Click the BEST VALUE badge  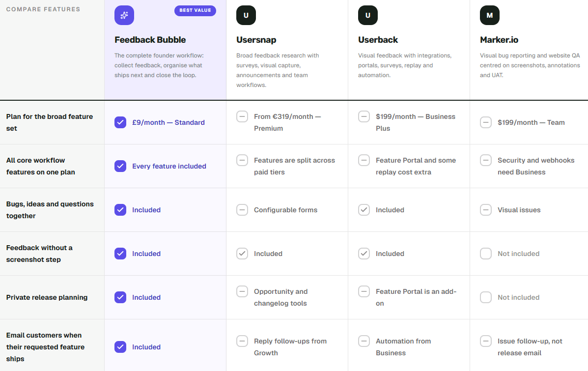coord(195,10)
